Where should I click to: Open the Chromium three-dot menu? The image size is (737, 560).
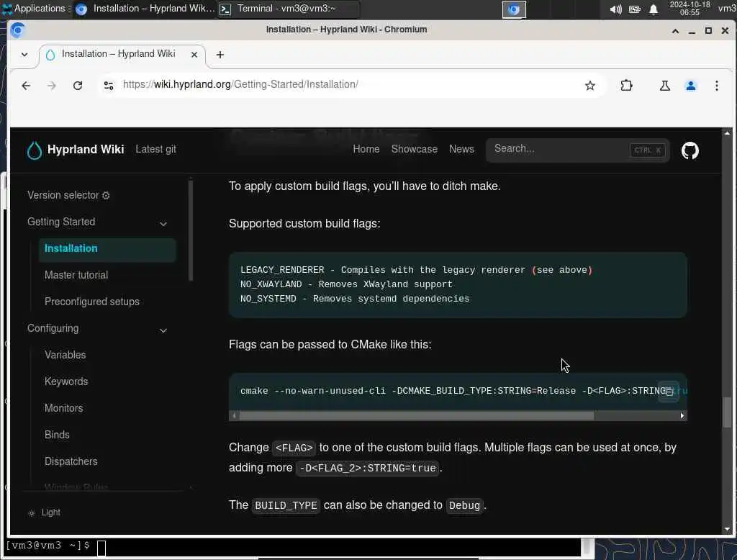(x=716, y=85)
